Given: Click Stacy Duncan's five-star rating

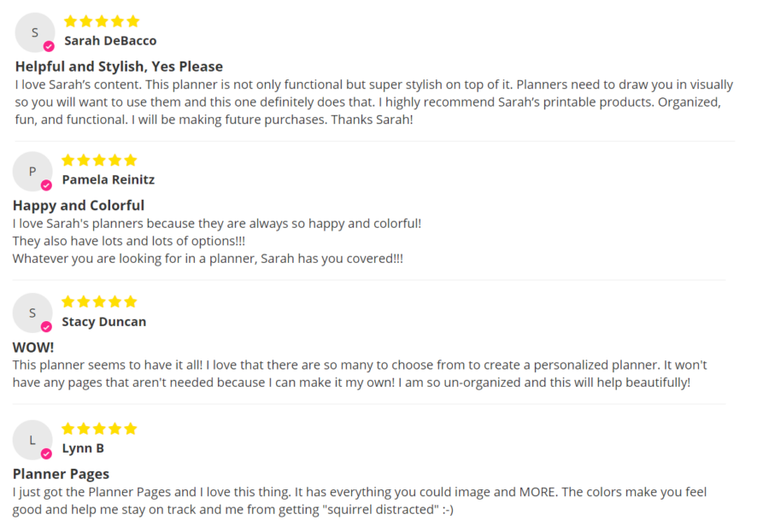Looking at the screenshot, I should (x=99, y=301).
